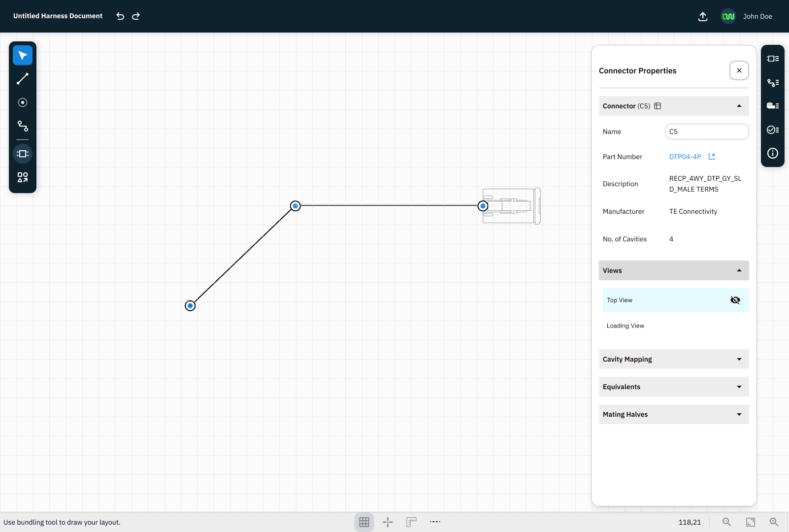Select the node at the connector end
Image resolution: width=789 pixels, height=532 pixels.
point(483,206)
